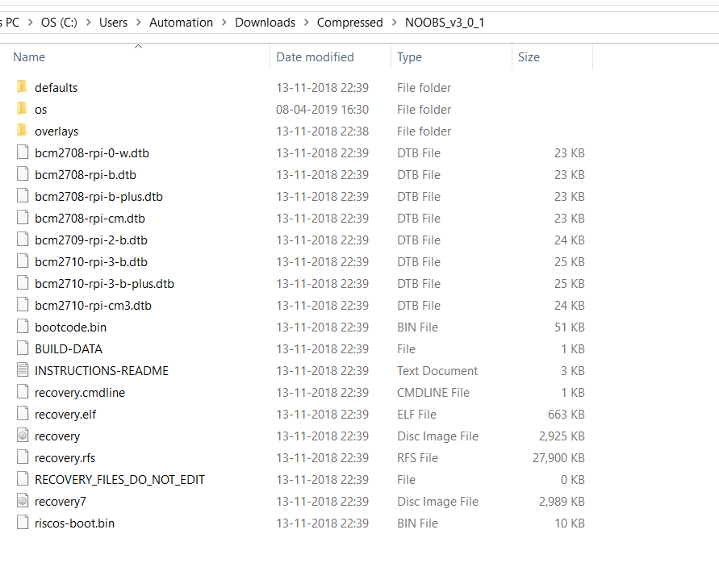Click the 08-04-2019 16:30 date value

(x=322, y=110)
